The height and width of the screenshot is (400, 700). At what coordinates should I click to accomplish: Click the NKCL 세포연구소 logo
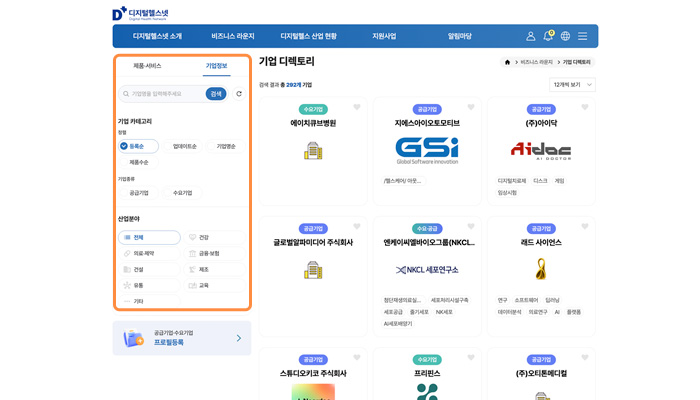pyautogui.click(x=427, y=270)
